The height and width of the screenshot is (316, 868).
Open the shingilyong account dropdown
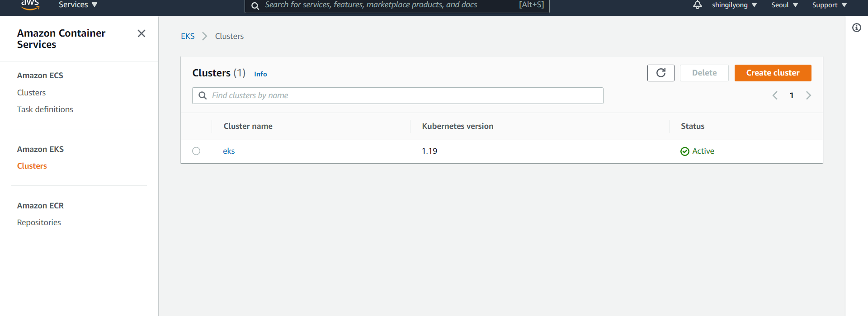click(735, 5)
